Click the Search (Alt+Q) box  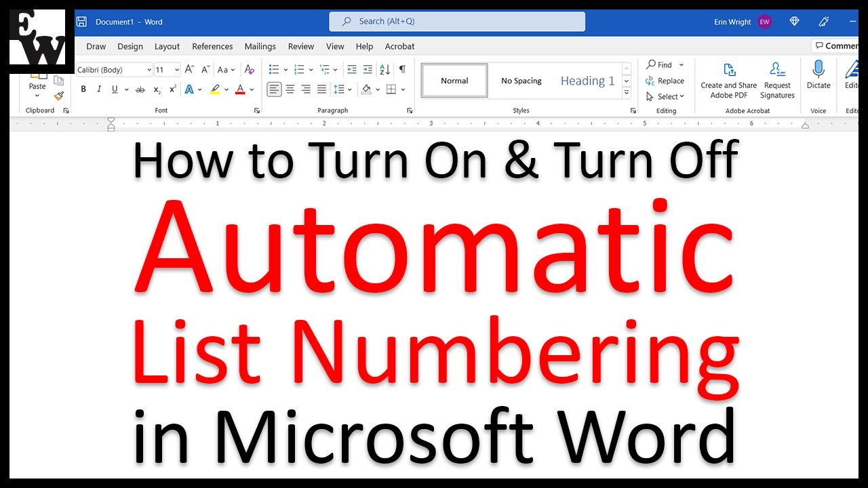457,22
